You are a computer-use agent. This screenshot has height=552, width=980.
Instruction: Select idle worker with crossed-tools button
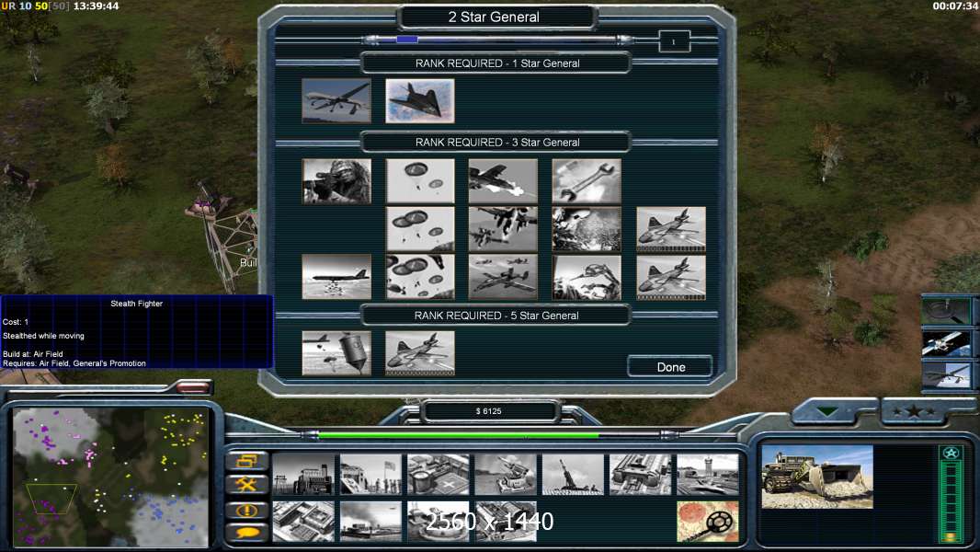247,485
